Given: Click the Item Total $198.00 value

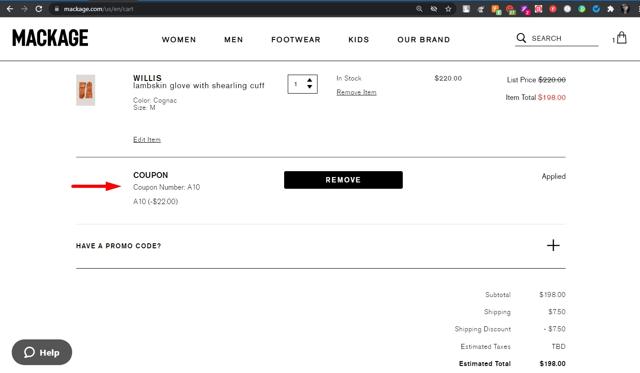Looking at the screenshot, I should (x=552, y=98).
